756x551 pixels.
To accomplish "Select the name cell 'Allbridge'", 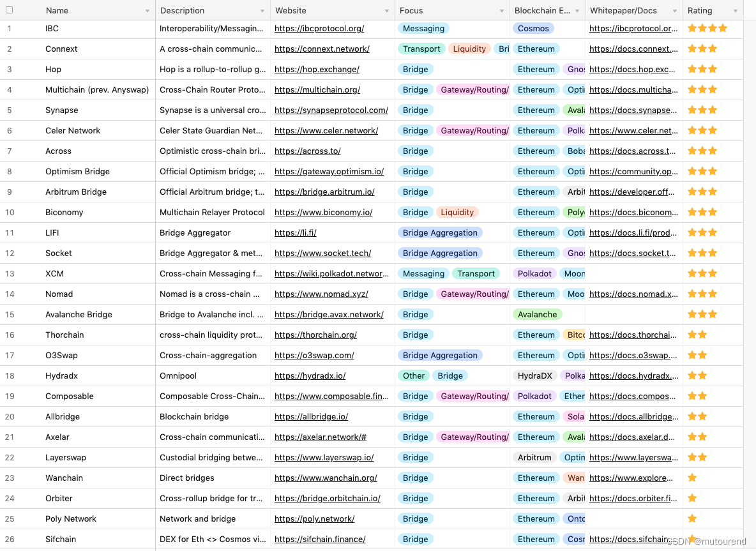I will pyautogui.click(x=63, y=416).
